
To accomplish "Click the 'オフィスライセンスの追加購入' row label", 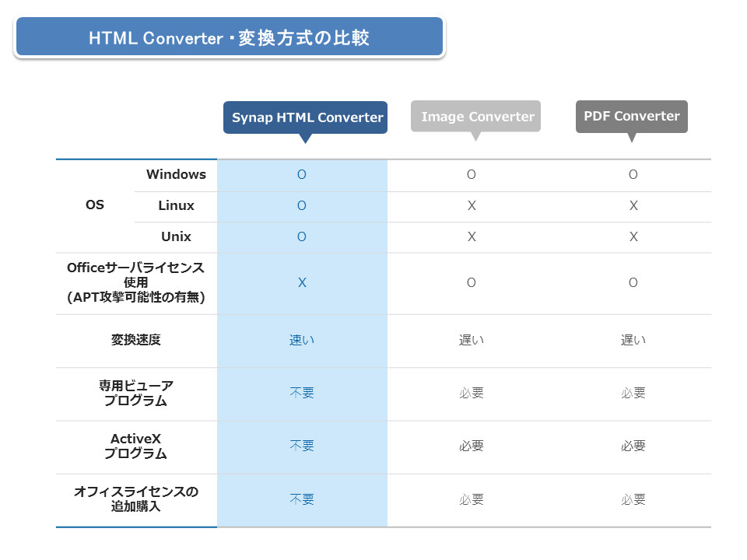I will pos(135,499).
